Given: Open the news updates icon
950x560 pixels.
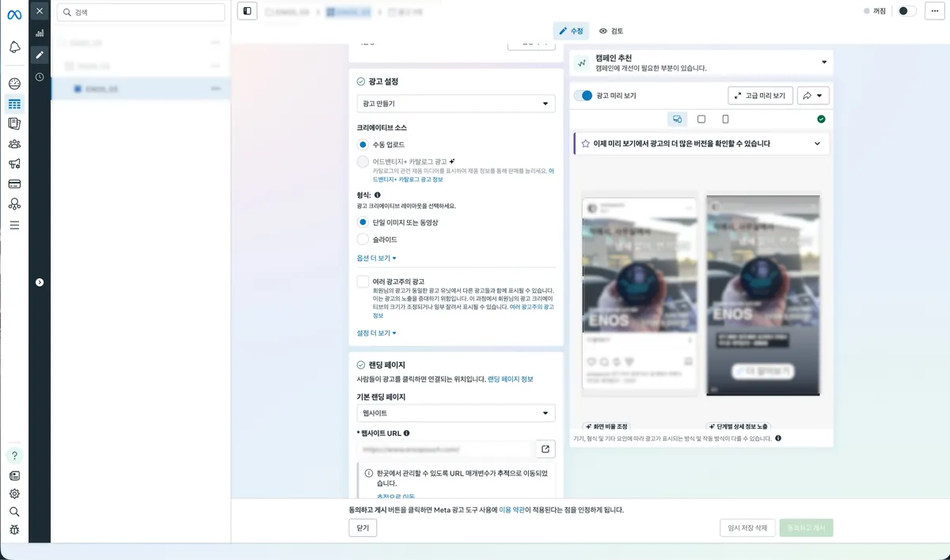Looking at the screenshot, I should [14, 475].
